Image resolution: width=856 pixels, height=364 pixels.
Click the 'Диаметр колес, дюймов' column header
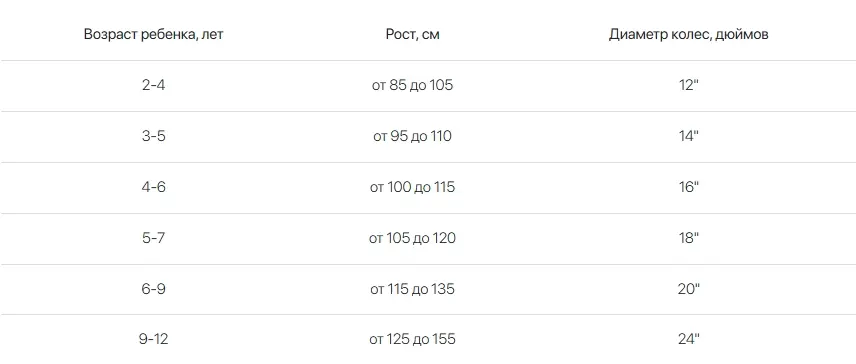pos(688,34)
